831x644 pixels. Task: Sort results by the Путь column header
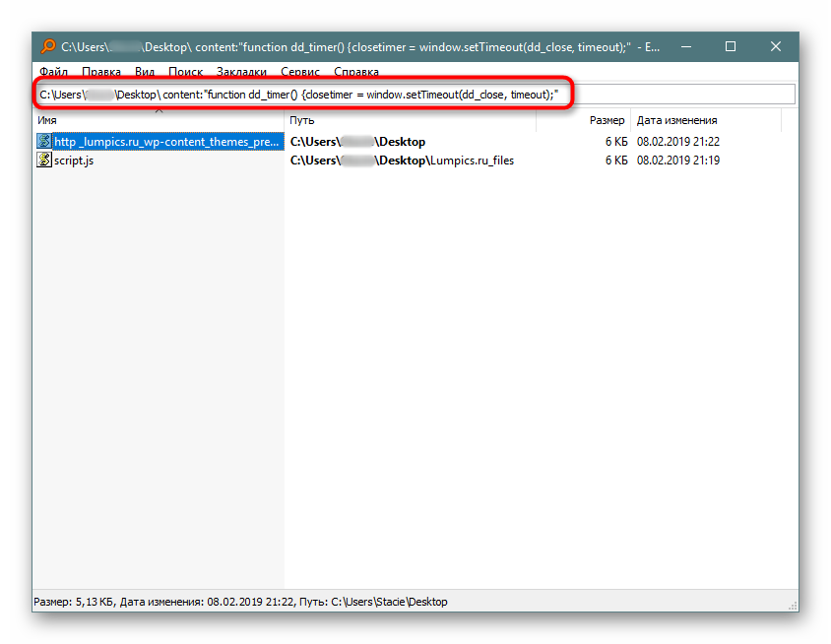(411, 120)
